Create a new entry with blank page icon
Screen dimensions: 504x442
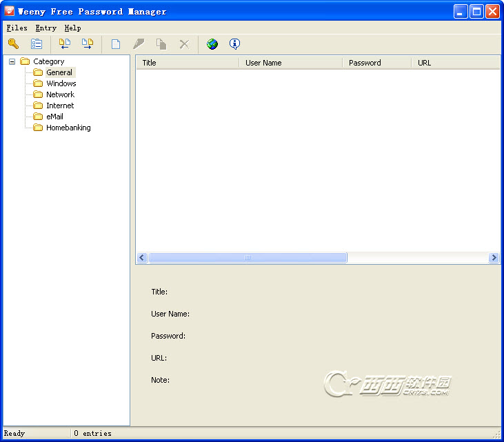click(x=116, y=44)
